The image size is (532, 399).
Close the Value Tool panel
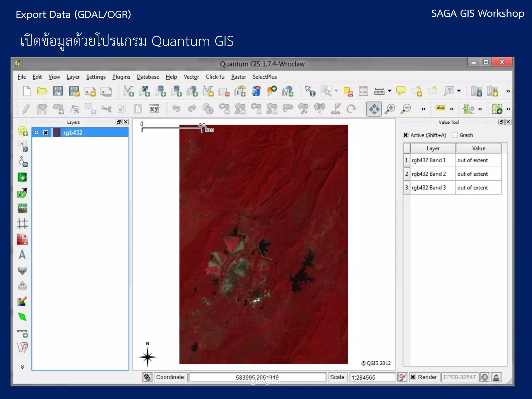click(x=508, y=122)
